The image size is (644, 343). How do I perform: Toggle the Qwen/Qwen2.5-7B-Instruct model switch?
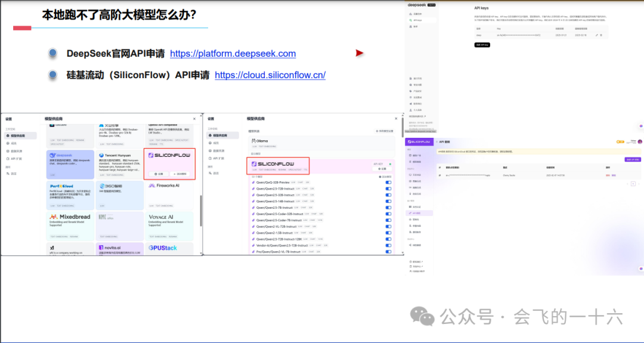[388, 208]
